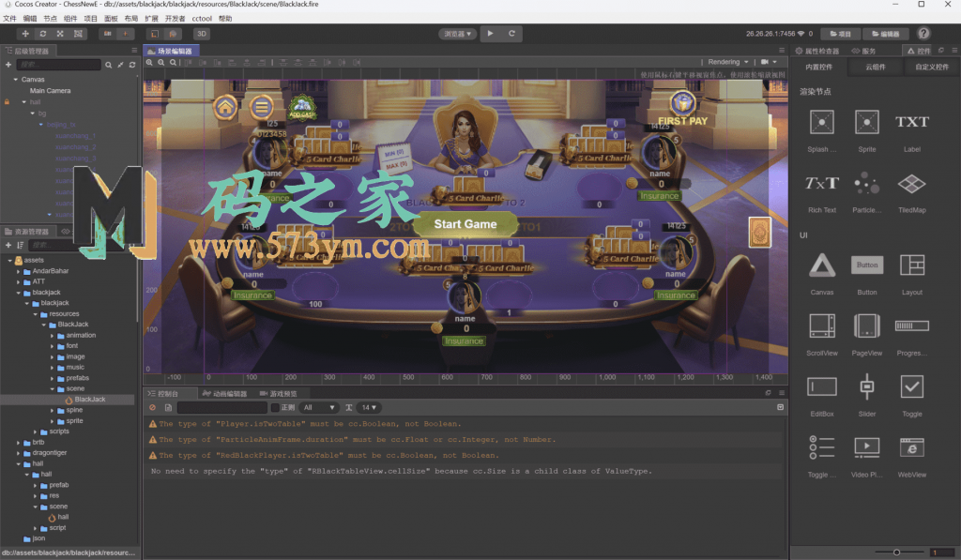The image size is (961, 560).
Task: Open the hierarchy panel menu icon
Action: tap(134, 51)
